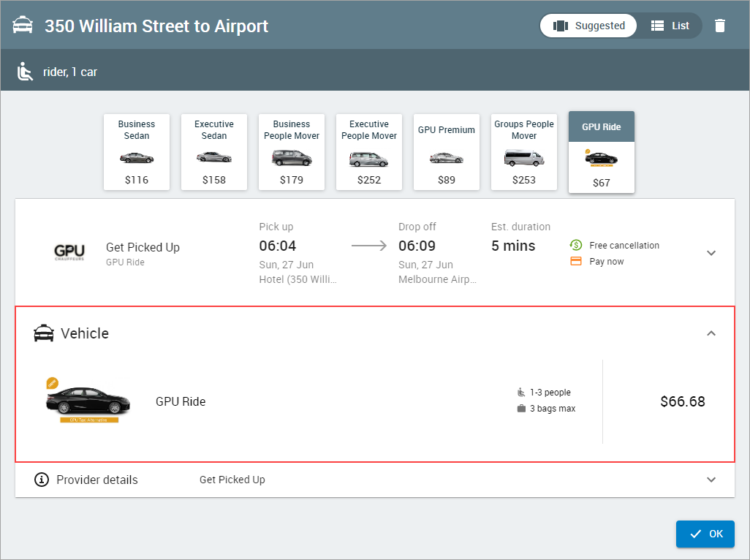Click the GPU Ride vehicle name in the Vehicle section
The height and width of the screenshot is (560, 750).
[181, 401]
